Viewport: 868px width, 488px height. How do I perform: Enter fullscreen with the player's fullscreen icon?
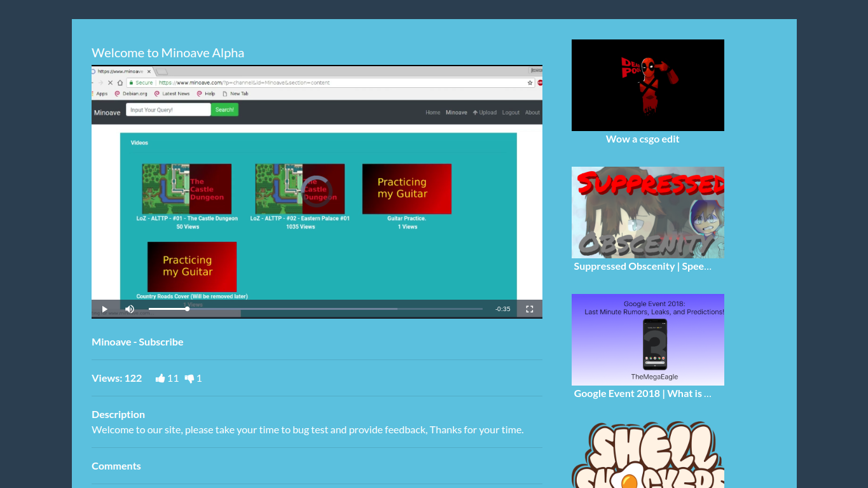pyautogui.click(x=529, y=309)
